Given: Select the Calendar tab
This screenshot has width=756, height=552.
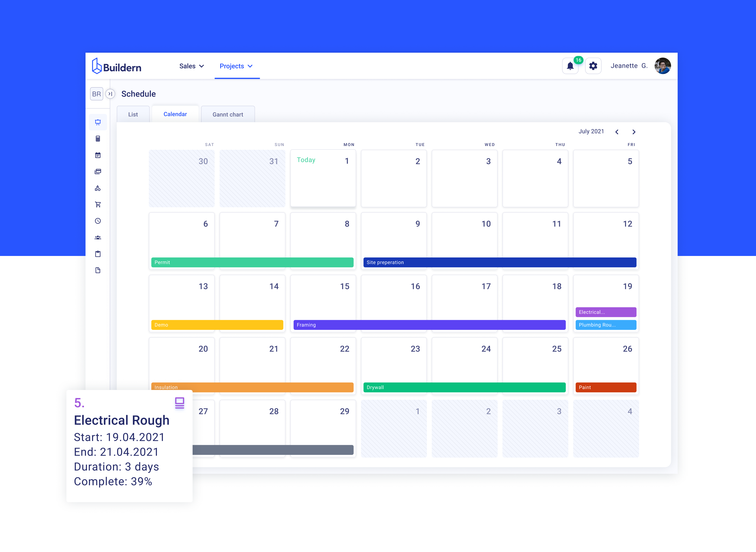Looking at the screenshot, I should (175, 114).
